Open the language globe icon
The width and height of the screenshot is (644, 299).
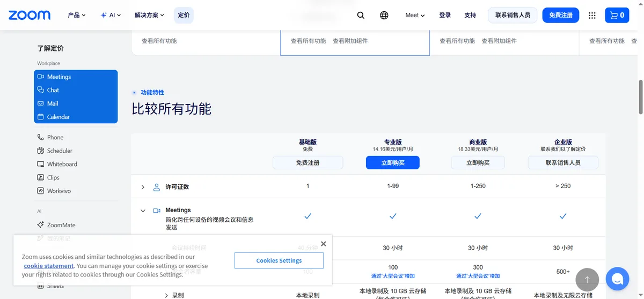pos(384,15)
